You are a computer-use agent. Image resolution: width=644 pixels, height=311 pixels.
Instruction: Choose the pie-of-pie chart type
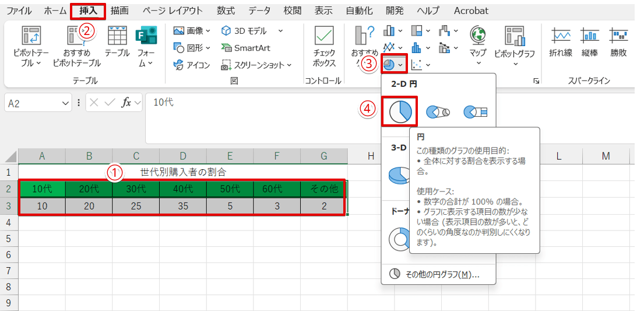438,112
